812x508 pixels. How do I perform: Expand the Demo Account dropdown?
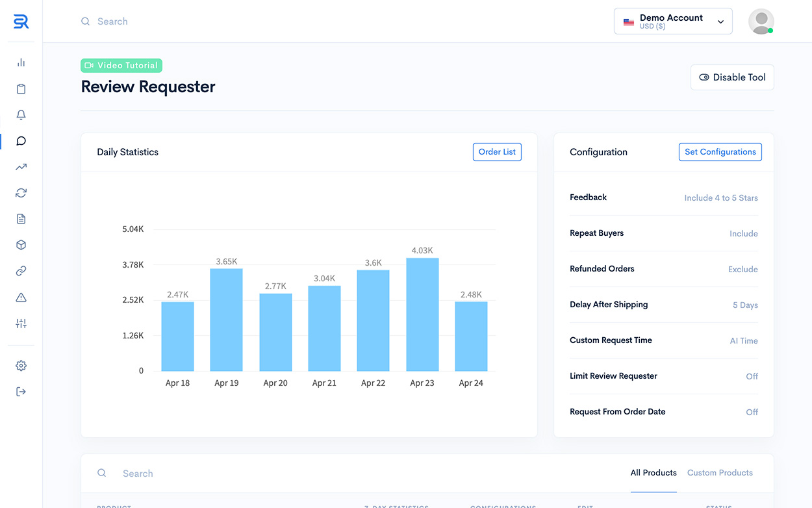pos(673,21)
